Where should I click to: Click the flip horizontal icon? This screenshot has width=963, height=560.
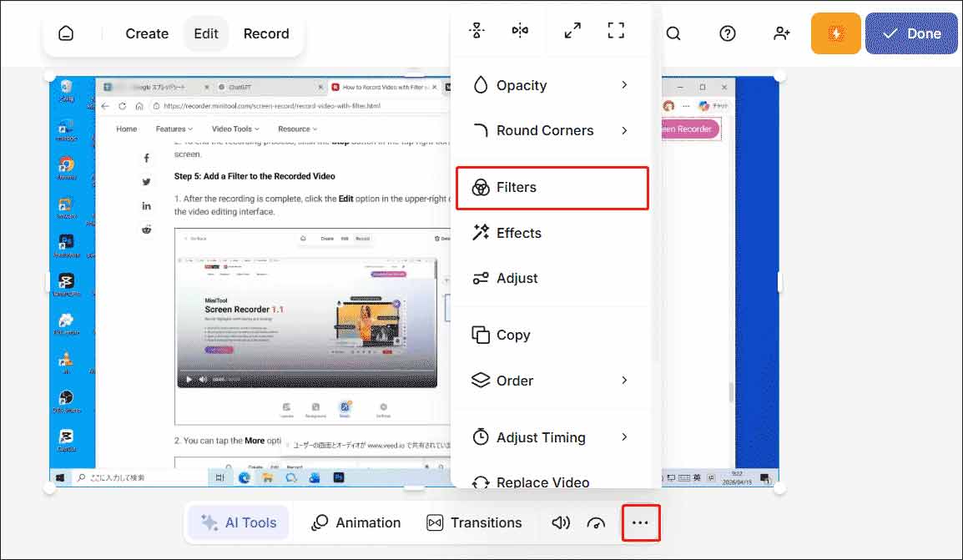click(520, 30)
